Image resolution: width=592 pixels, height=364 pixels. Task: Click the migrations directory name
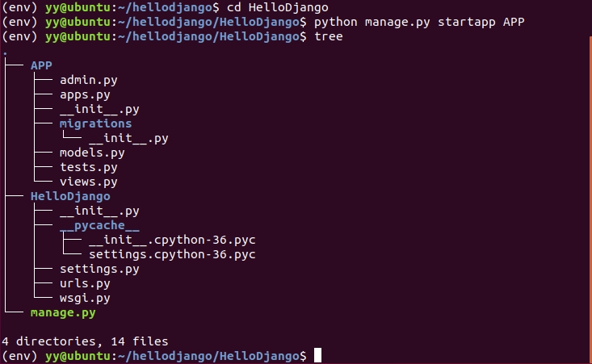(x=95, y=123)
